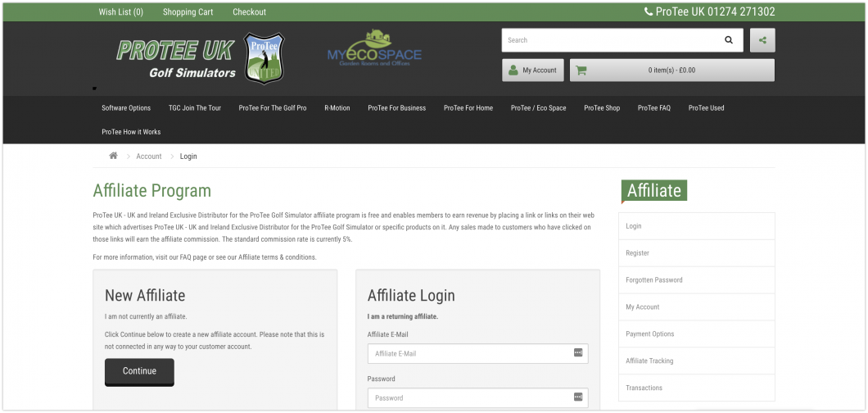Viewport: 868px width, 413px height.
Task: Click 'I am not currently an affiliate.' text
Action: pos(146,316)
